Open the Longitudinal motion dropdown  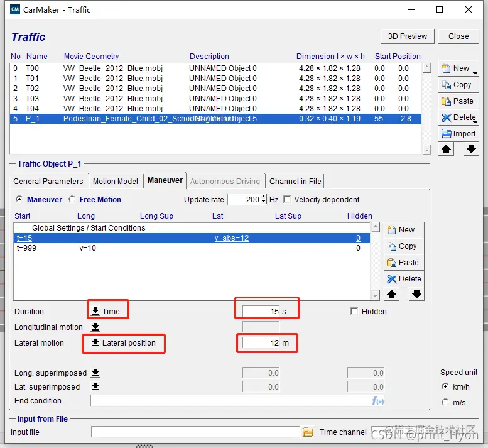tap(95, 327)
